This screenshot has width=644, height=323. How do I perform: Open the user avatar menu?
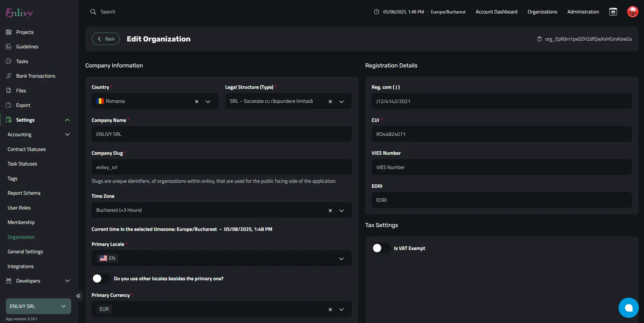(x=633, y=12)
